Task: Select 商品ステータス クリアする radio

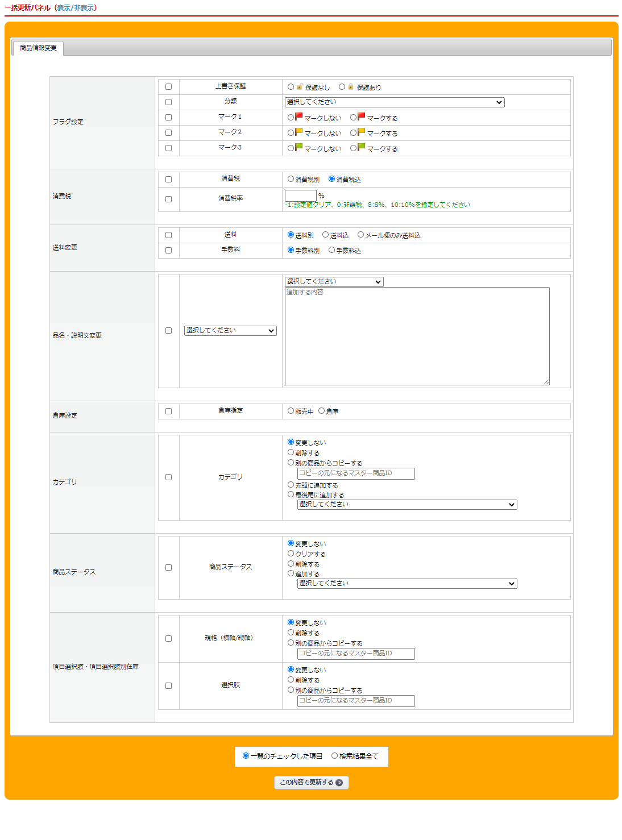Action: [291, 554]
